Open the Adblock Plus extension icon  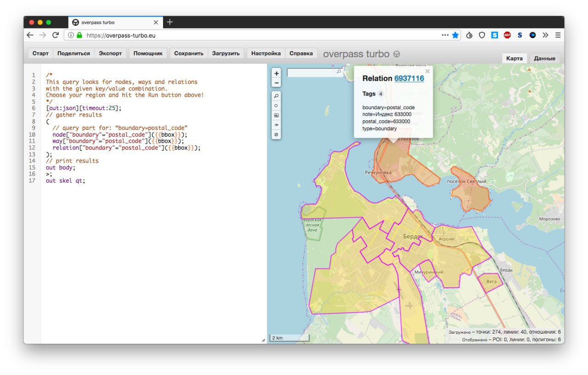(x=507, y=35)
